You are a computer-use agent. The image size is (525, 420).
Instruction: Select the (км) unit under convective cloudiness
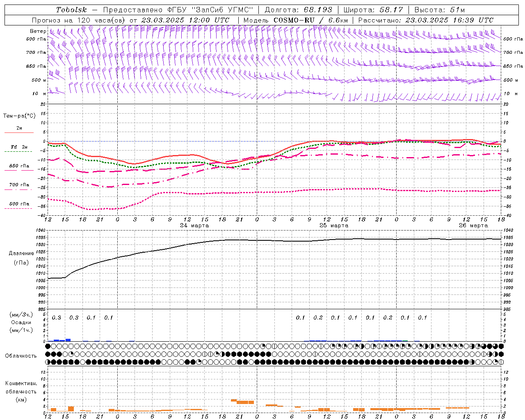(x=21, y=399)
